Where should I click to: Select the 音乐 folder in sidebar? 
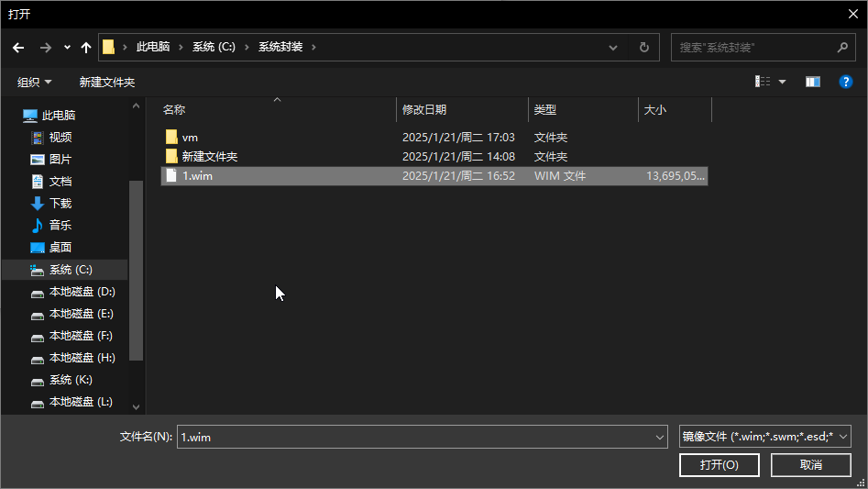(60, 225)
